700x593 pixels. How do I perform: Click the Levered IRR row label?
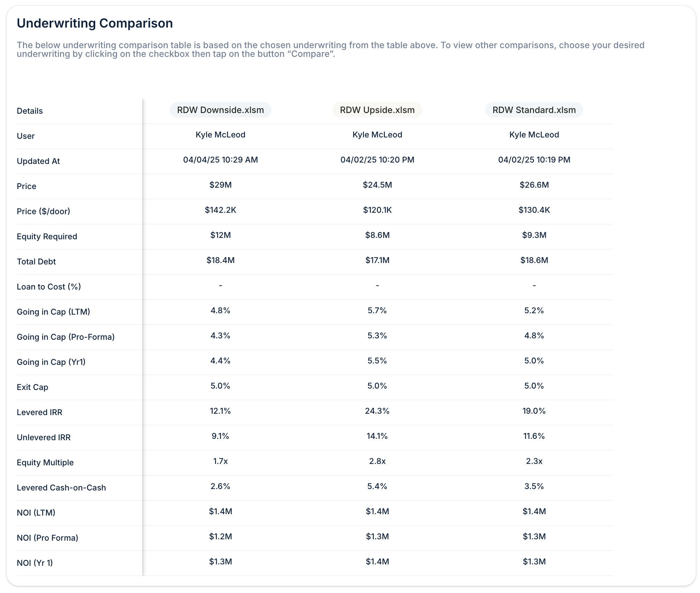pyautogui.click(x=39, y=412)
